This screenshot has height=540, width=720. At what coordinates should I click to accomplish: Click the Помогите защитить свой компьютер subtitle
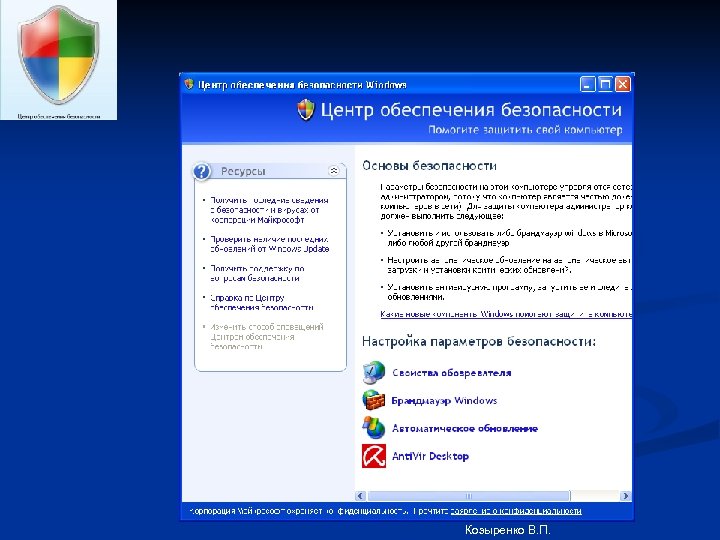point(525,130)
